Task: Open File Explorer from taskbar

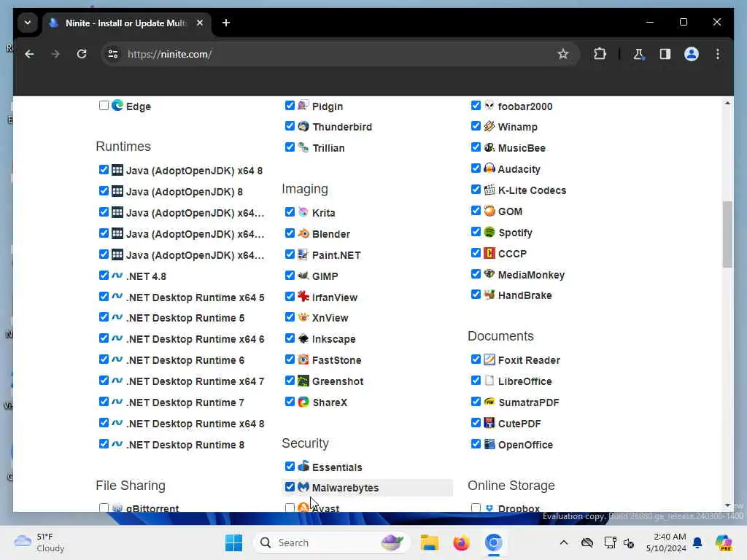Action: coord(429,542)
